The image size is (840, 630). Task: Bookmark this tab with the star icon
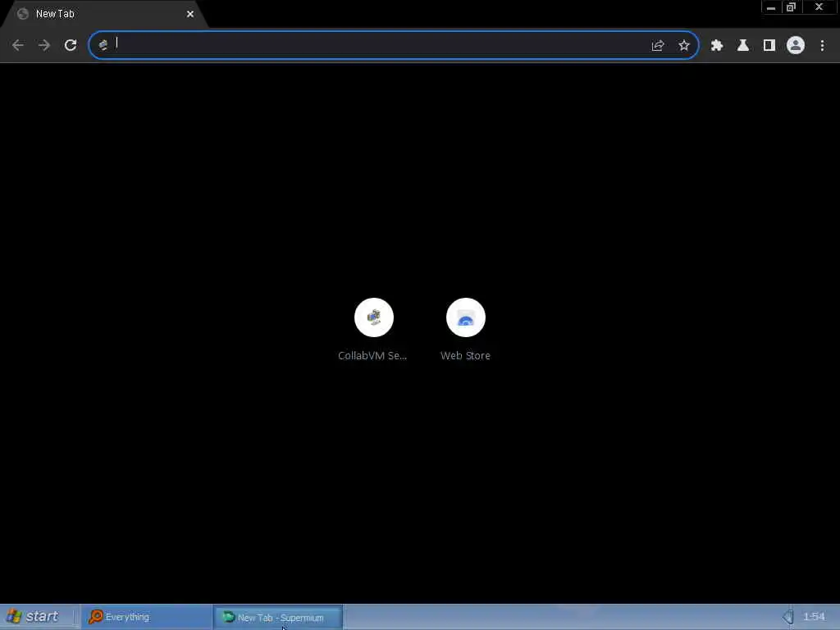click(684, 46)
